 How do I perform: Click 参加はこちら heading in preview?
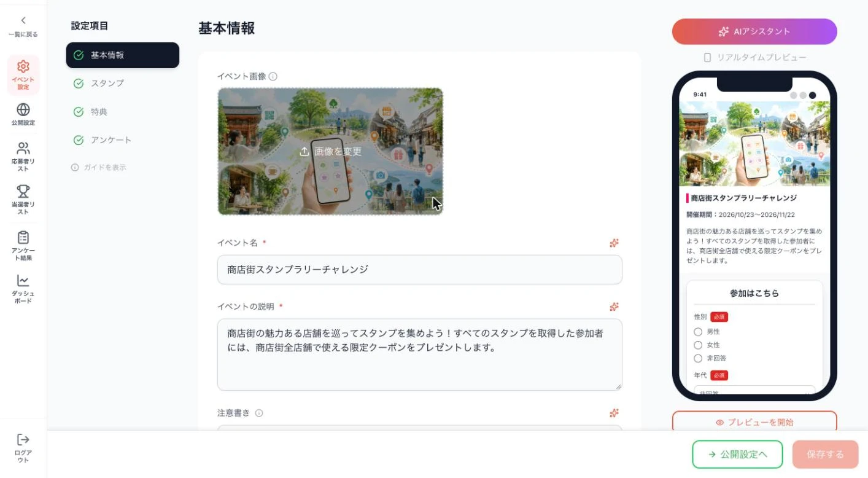tap(754, 294)
